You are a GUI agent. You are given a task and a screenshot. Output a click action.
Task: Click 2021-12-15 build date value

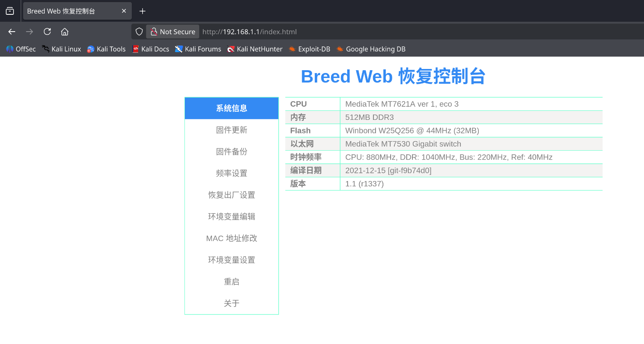point(388,170)
